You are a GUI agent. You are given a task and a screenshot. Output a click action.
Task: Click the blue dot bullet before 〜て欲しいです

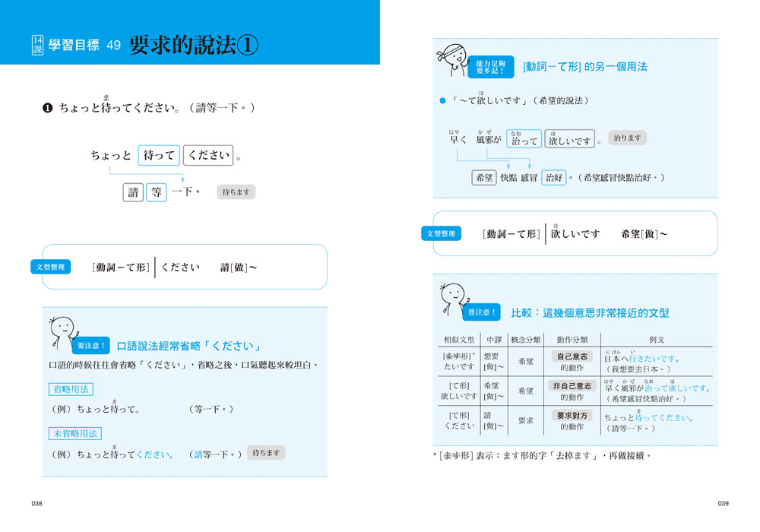pos(442,100)
